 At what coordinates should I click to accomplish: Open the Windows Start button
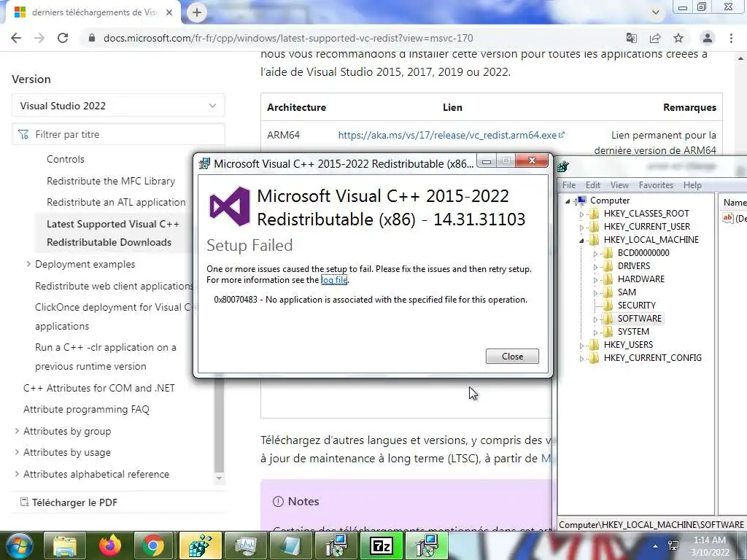pyautogui.click(x=18, y=545)
